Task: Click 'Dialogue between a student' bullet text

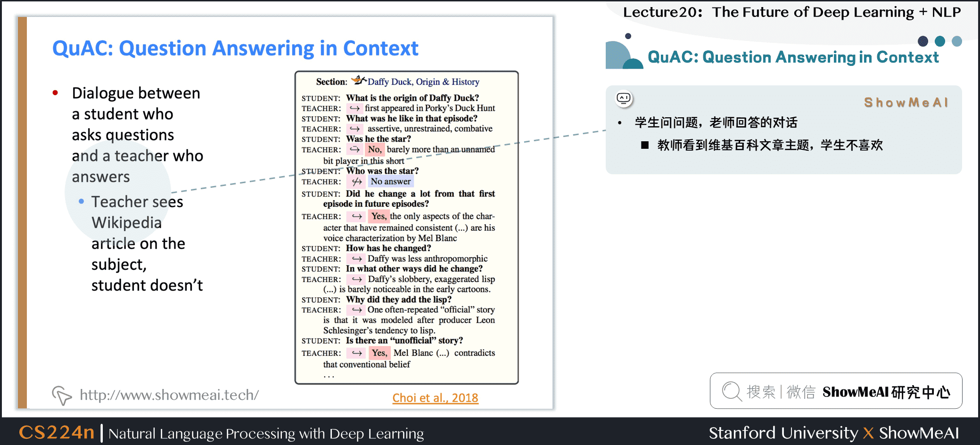Action: (x=137, y=135)
